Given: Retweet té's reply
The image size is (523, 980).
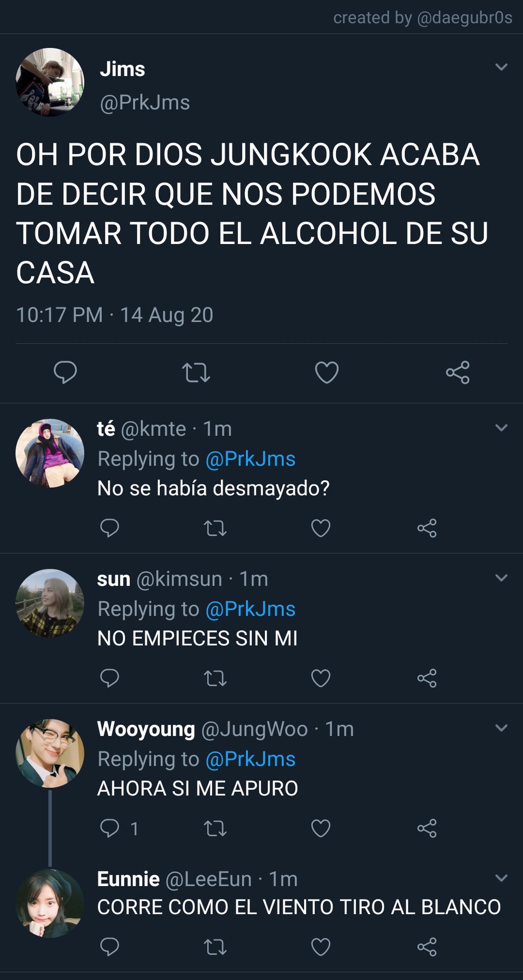Looking at the screenshot, I should [x=215, y=528].
